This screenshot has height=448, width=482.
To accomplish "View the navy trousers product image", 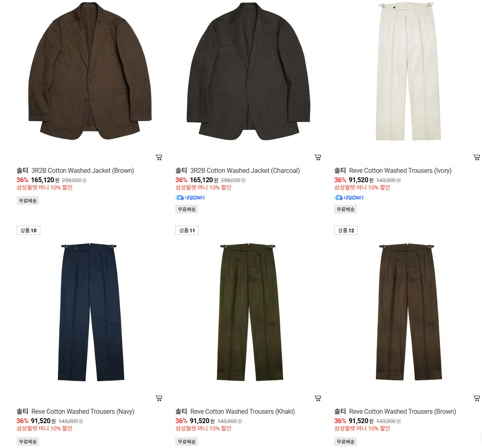I will [x=91, y=312].
